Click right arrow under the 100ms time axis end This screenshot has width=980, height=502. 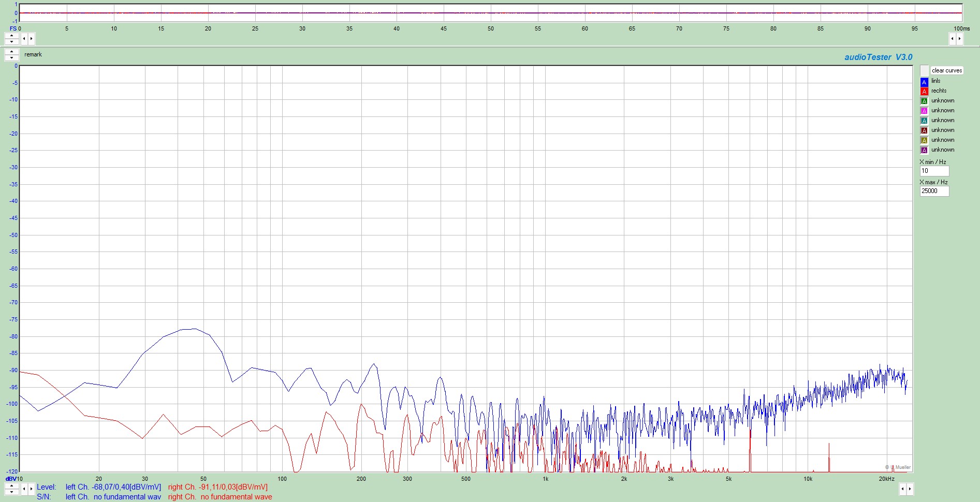point(959,38)
